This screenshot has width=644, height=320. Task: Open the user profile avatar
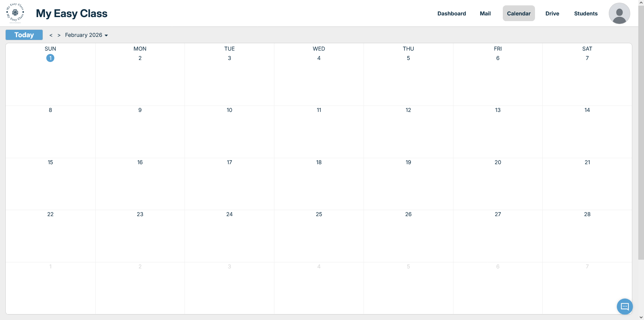coord(619,13)
